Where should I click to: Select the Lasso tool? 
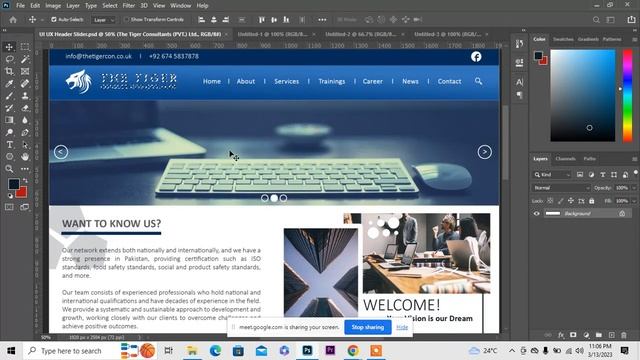point(9,59)
